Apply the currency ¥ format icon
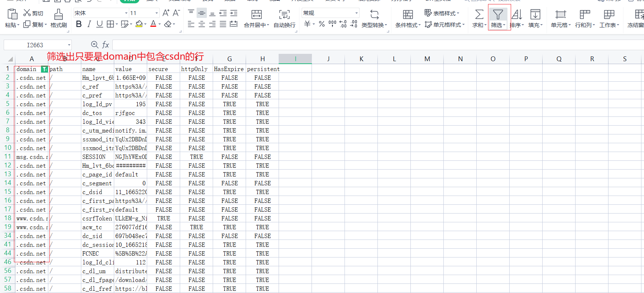This screenshot has width=644, height=293. pyautogui.click(x=307, y=24)
